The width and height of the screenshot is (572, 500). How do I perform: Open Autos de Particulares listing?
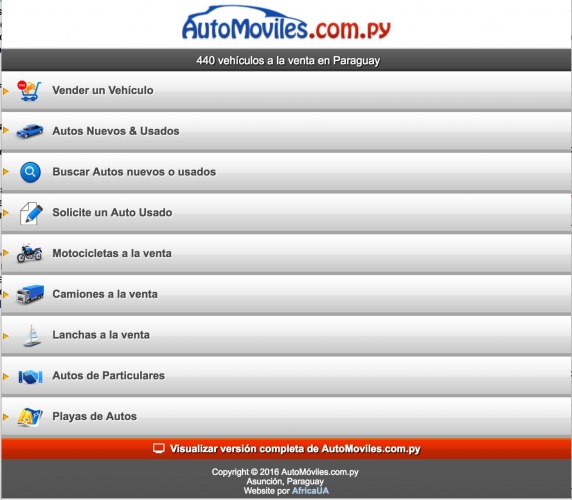point(286,376)
